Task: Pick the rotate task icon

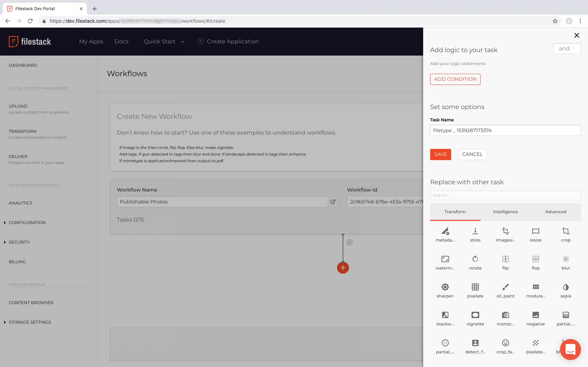Action: point(475,259)
